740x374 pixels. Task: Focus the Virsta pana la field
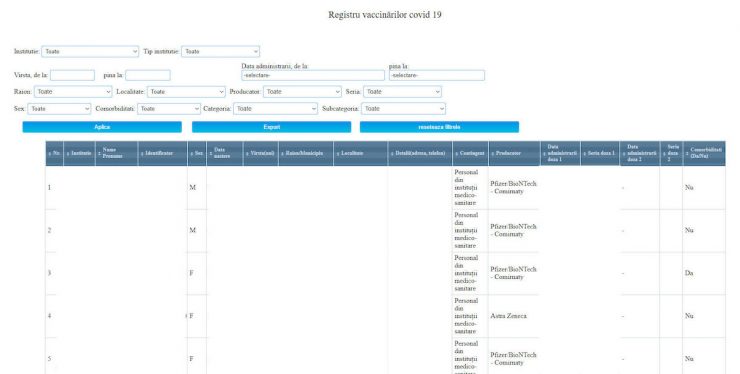pyautogui.click(x=148, y=75)
